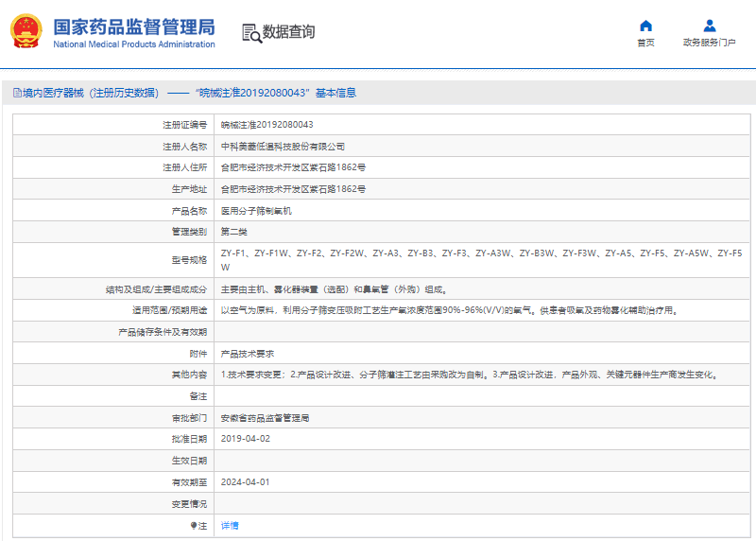Click 注册人名称 row label
This screenshot has width=756, height=541.
[184, 147]
